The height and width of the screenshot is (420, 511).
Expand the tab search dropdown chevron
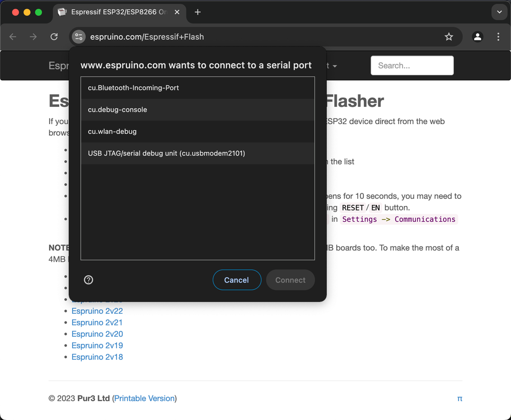(499, 12)
